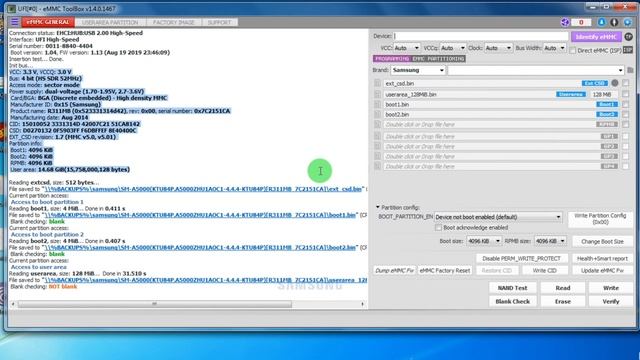Open the Brand dropdown showing Samsung
Image resolution: width=640 pixels, height=360 pixels.
(x=418, y=70)
